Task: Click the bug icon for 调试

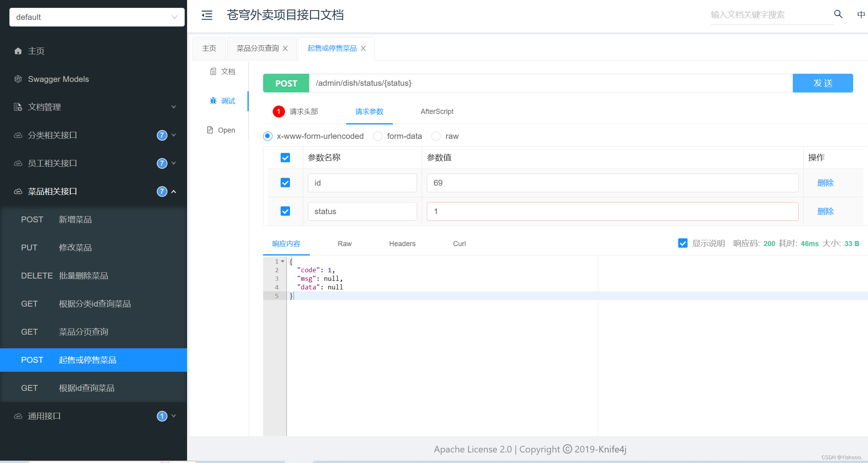Action: tap(213, 101)
